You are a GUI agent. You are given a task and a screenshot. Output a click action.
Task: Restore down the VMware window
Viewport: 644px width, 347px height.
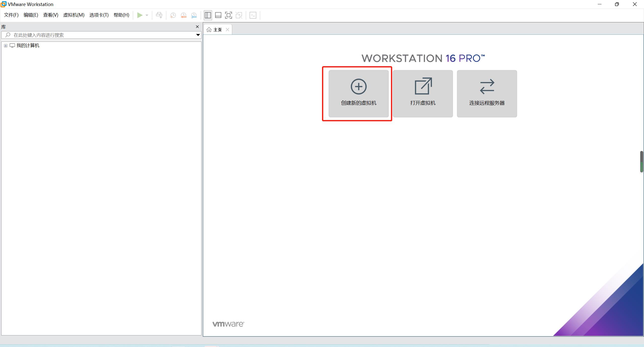(617, 4)
